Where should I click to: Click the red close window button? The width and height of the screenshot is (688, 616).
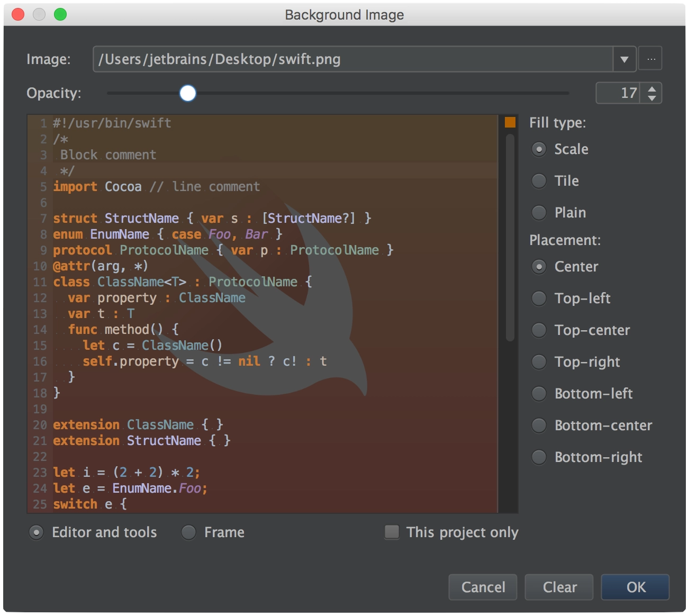pyautogui.click(x=18, y=14)
